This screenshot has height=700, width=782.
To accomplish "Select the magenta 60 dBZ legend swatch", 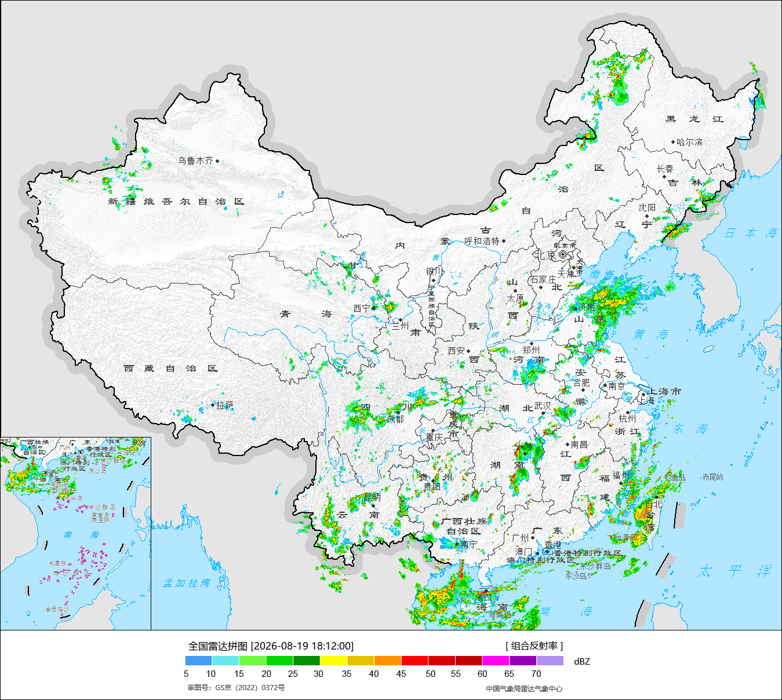I will point(496,661).
